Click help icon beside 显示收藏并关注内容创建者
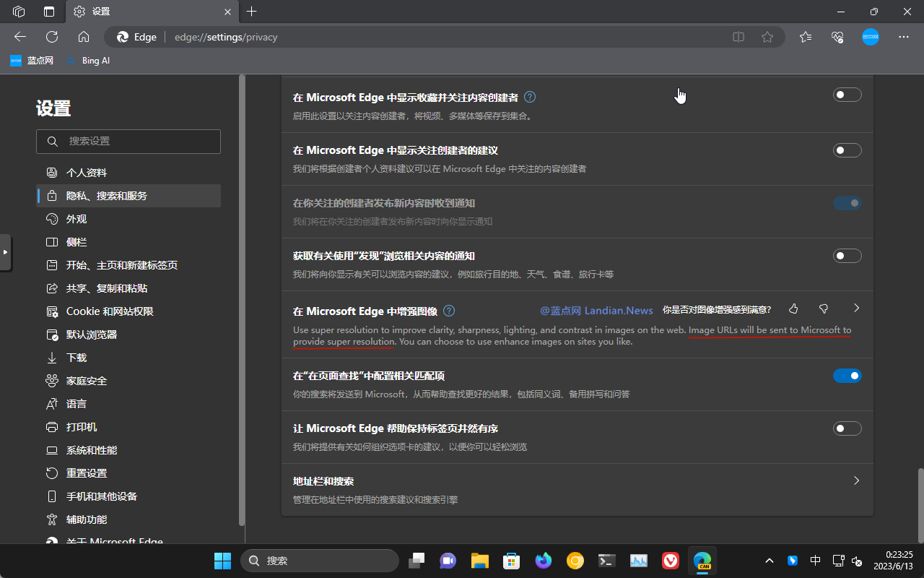Image resolution: width=924 pixels, height=578 pixels. click(x=530, y=97)
